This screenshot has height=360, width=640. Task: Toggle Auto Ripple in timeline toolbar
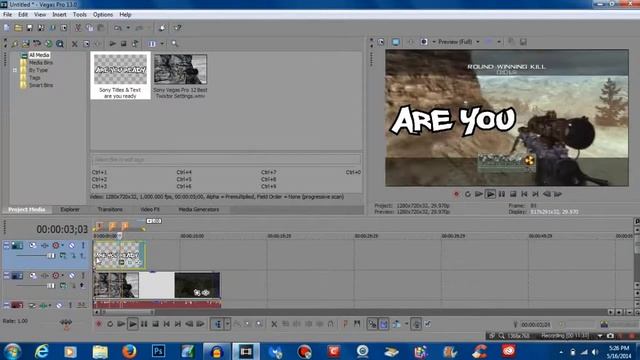coord(396,324)
